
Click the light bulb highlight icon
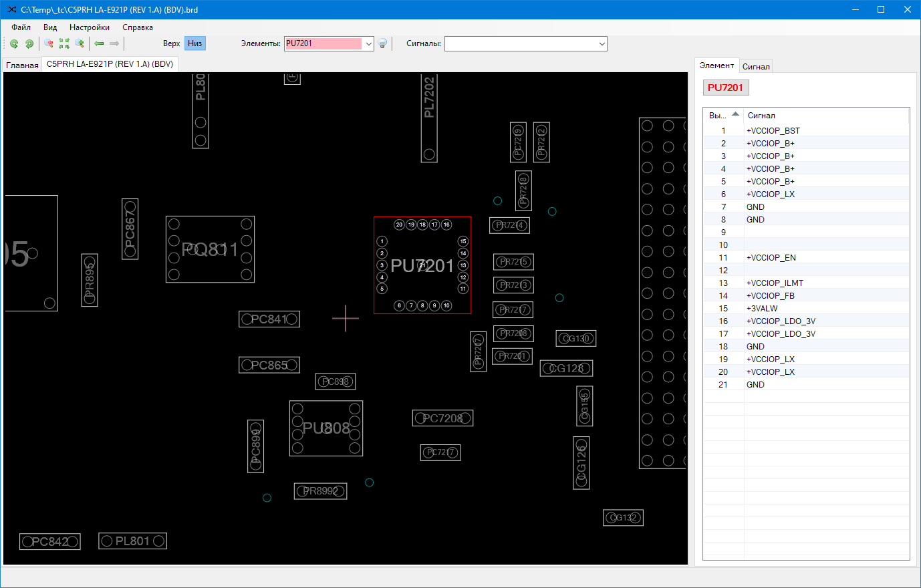382,44
